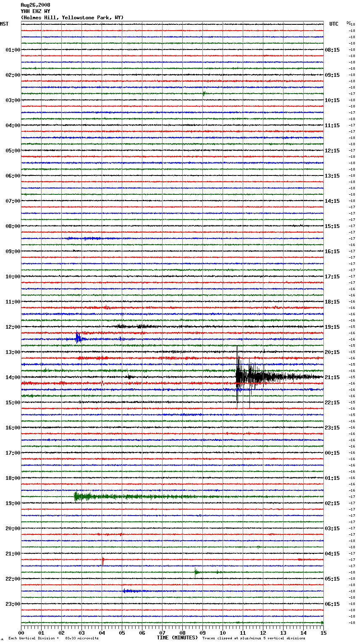Click the "04:00" MST hour label
357x644 pixels.
click(x=13, y=126)
